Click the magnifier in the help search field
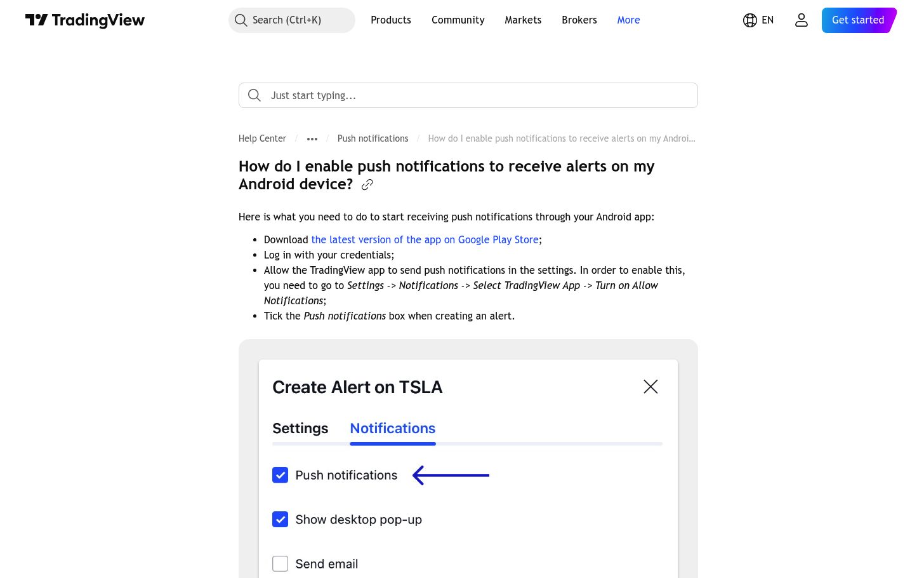Screen dimensions: 924x578 click(254, 95)
